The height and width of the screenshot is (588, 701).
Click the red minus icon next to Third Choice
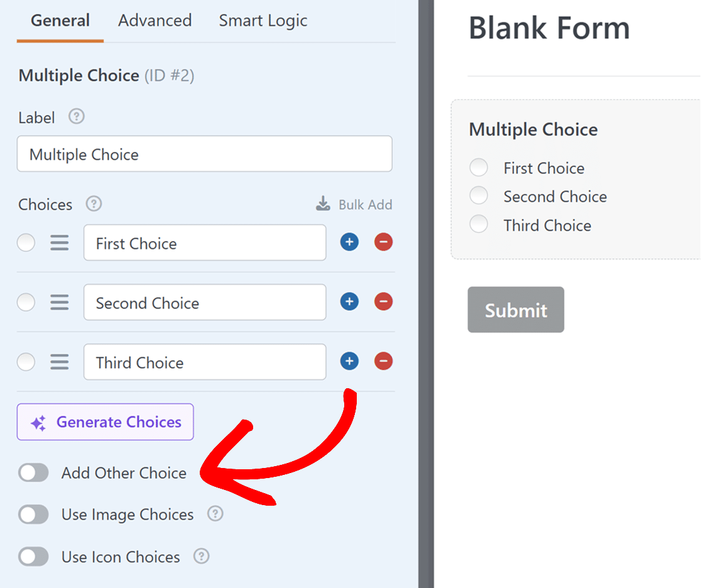[x=383, y=361]
